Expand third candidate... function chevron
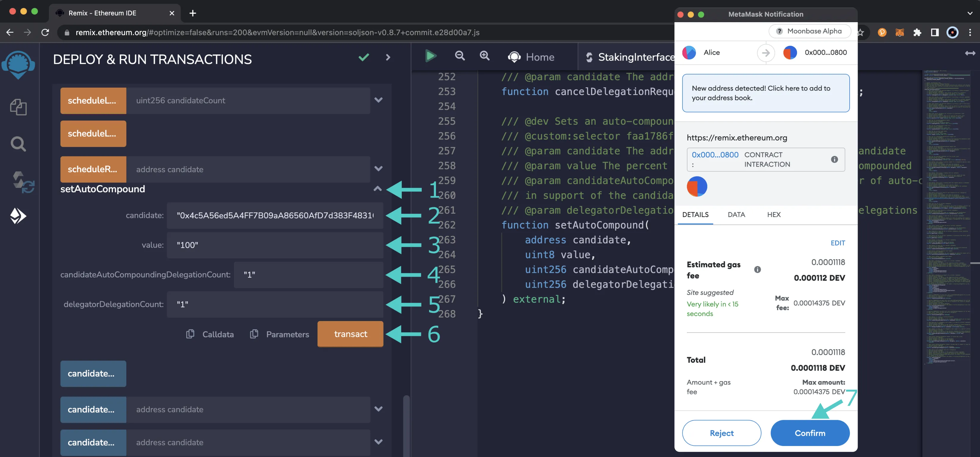The image size is (980, 457). (x=378, y=442)
